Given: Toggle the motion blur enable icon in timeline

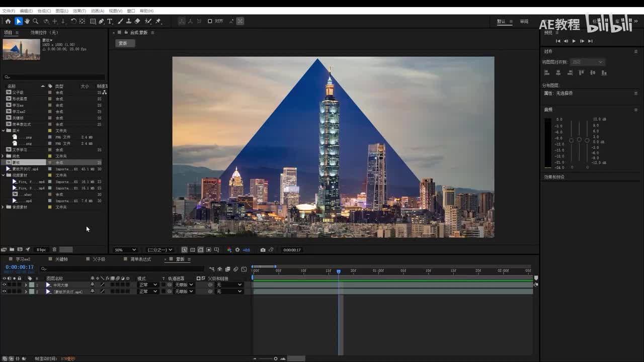Looking at the screenshot, I should click(x=236, y=269).
